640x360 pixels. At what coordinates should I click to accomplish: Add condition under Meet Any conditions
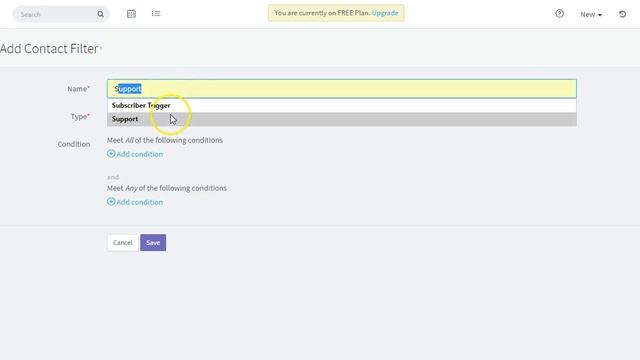tap(140, 202)
